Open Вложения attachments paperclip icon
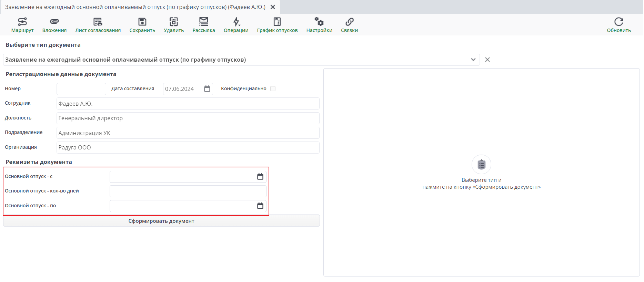This screenshot has height=282, width=644. [54, 22]
